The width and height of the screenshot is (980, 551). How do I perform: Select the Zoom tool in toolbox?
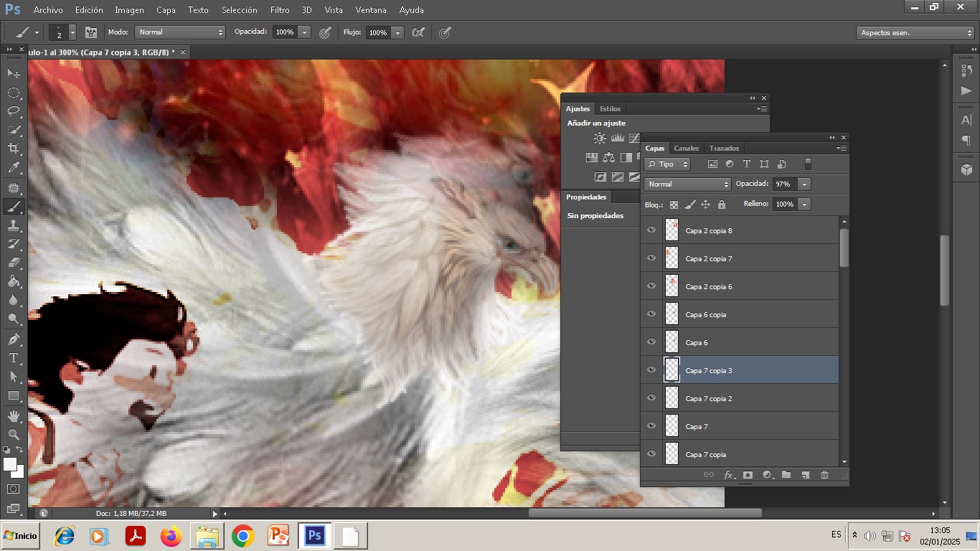(x=14, y=434)
